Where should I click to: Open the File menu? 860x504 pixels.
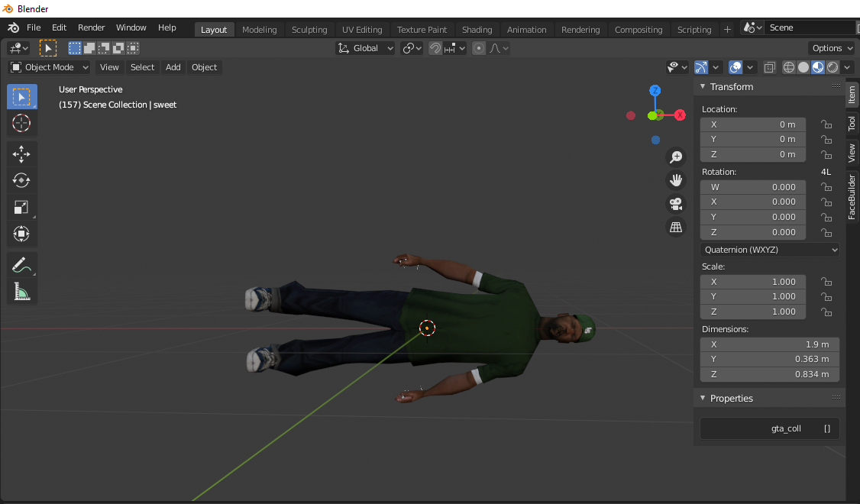(x=34, y=27)
